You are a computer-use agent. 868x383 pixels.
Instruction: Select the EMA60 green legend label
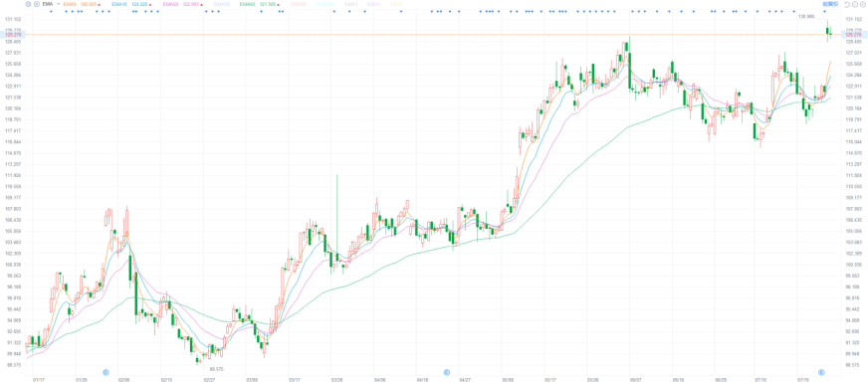(x=248, y=4)
